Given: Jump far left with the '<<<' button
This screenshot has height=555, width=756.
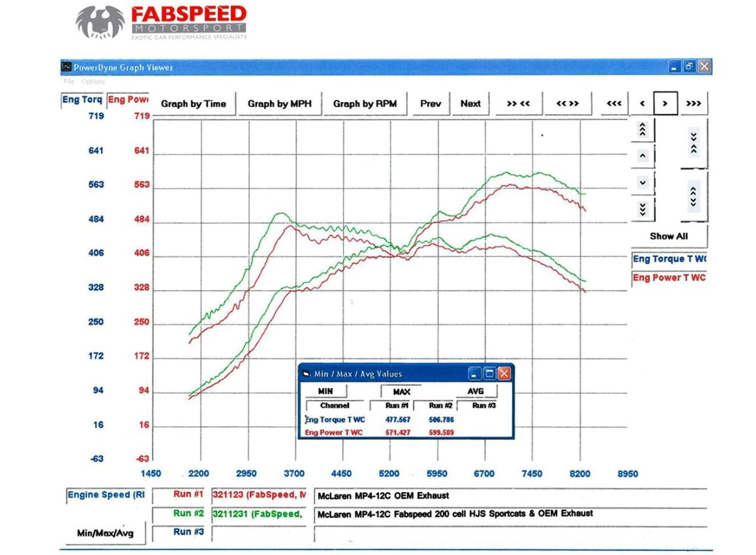Looking at the screenshot, I should pyautogui.click(x=614, y=103).
